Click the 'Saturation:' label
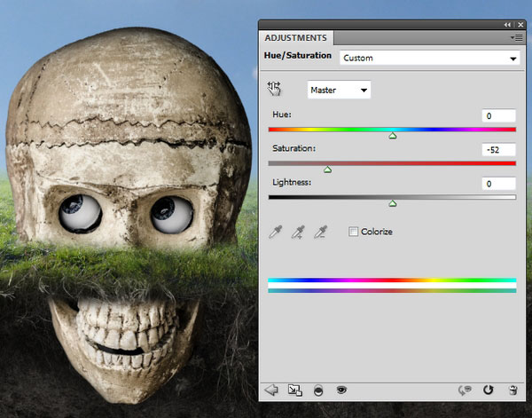The width and height of the screenshot is (532, 418). [x=293, y=148]
